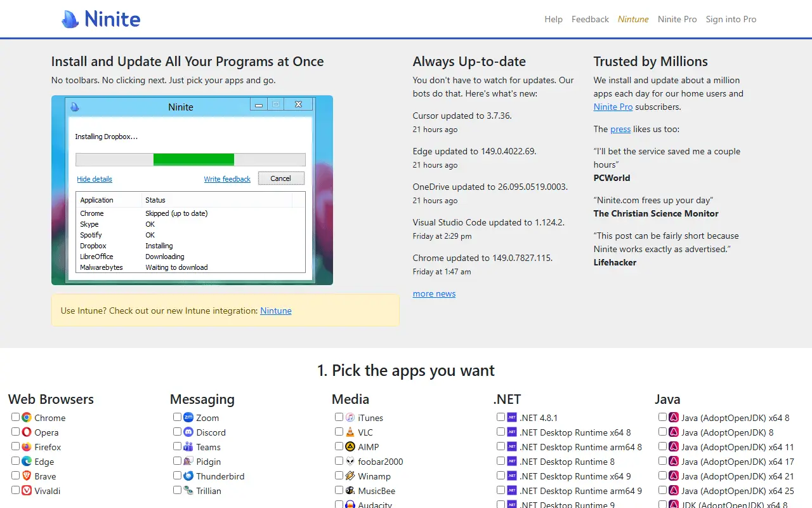Open the Nintune link in the Intune banner
Screen dimensions: 812x508
coord(276,311)
